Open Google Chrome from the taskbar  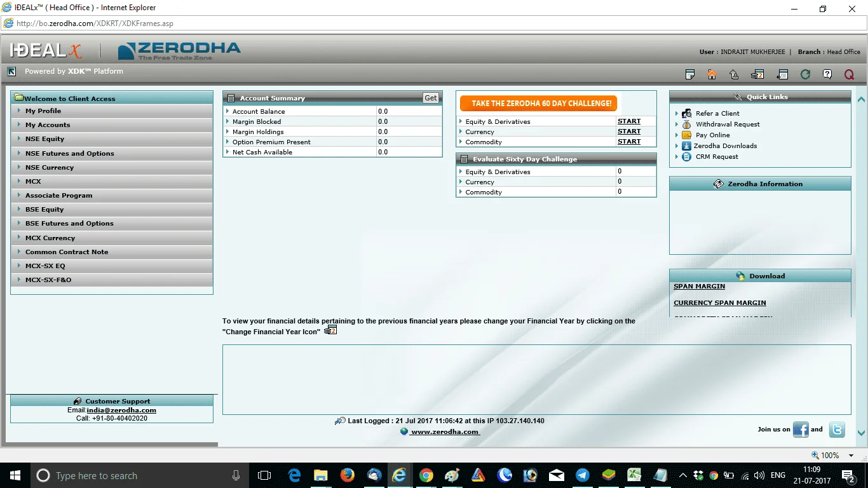tap(426, 475)
